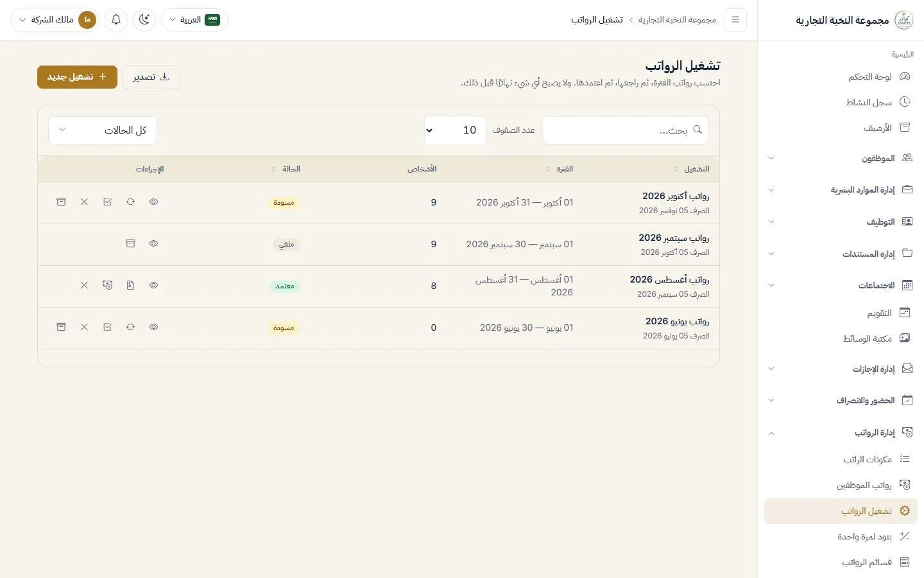Toggle dark mode with the moon icon

point(144,20)
